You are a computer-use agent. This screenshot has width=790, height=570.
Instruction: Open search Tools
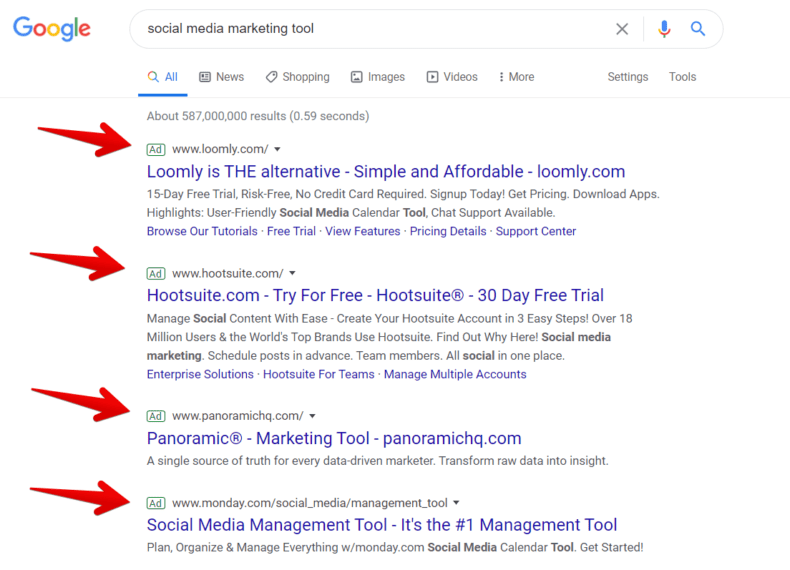coord(682,77)
